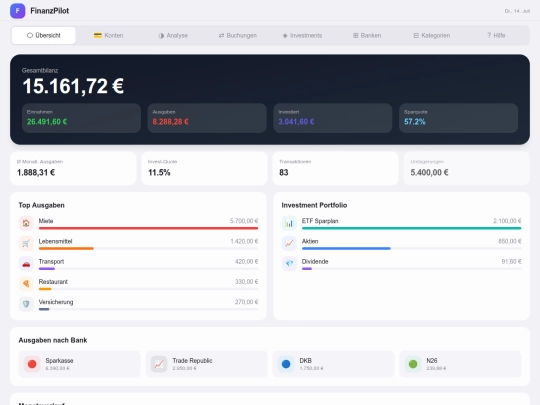This screenshot has width=540, height=405.
Task: Click the Trade Republic bank label
Action: click(x=192, y=361)
